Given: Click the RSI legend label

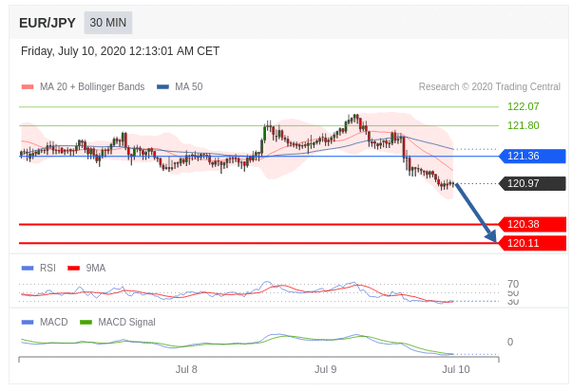Looking at the screenshot, I should tap(48, 268).
